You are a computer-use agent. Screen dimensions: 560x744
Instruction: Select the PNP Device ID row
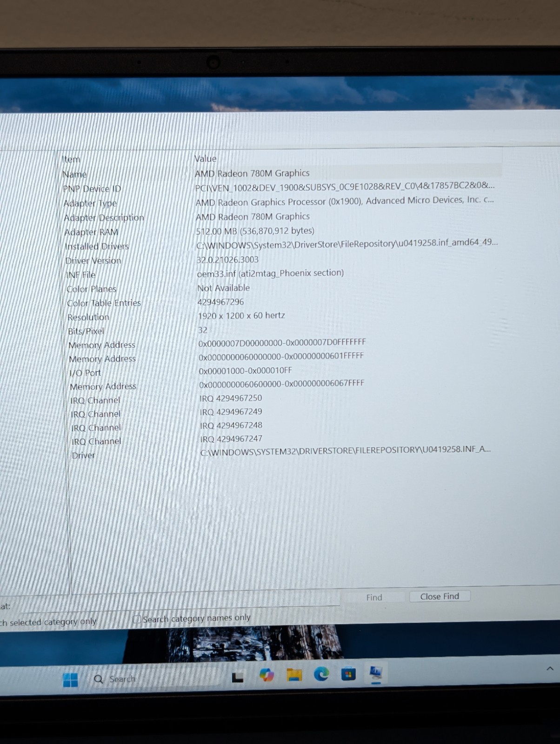pyautogui.click(x=279, y=187)
